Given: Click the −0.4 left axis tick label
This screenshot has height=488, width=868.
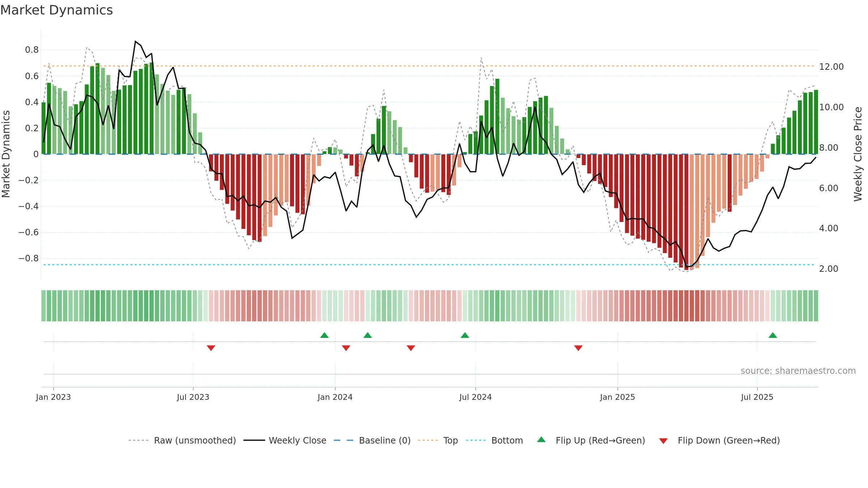Looking at the screenshot, I should point(29,206).
